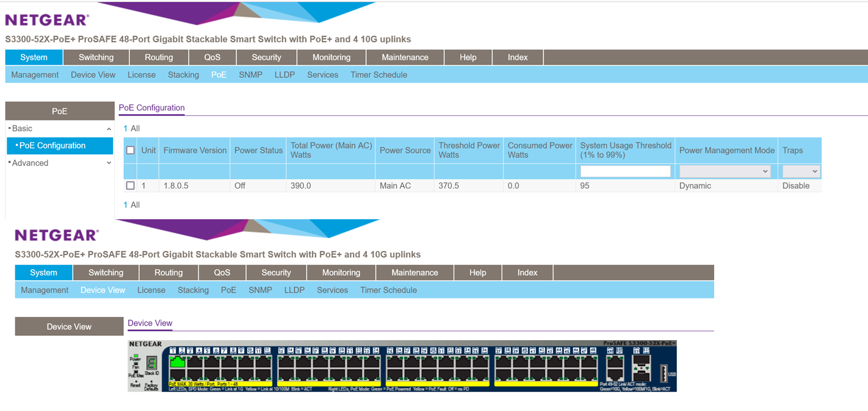Go to LLDP submenu on the PoE page
The image size is (868, 411).
(x=285, y=75)
